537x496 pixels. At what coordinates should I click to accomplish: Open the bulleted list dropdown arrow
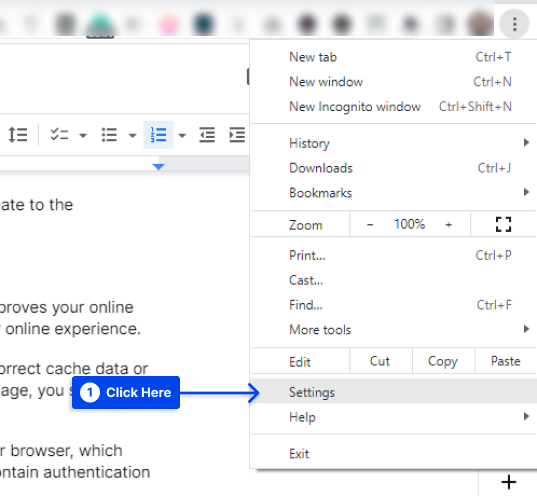click(133, 136)
